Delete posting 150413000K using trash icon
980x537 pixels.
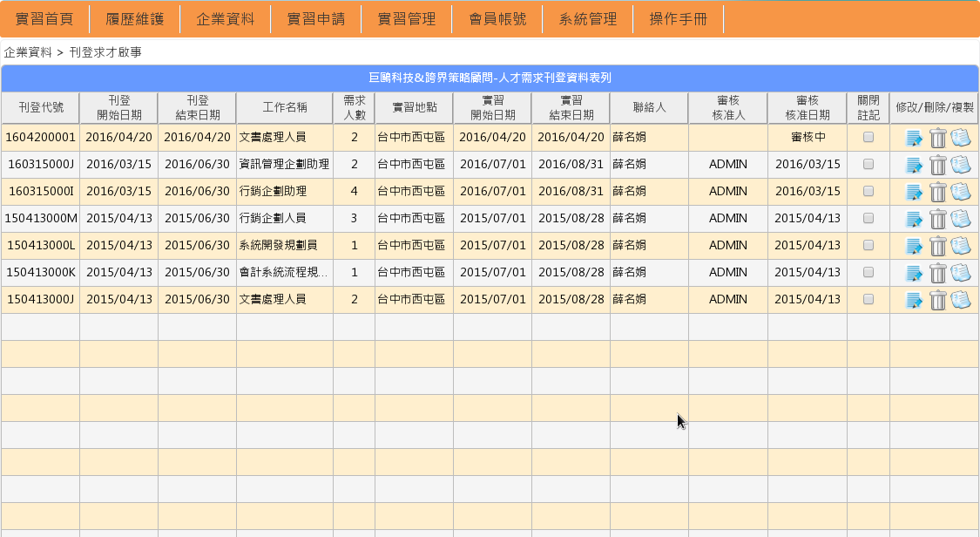937,273
